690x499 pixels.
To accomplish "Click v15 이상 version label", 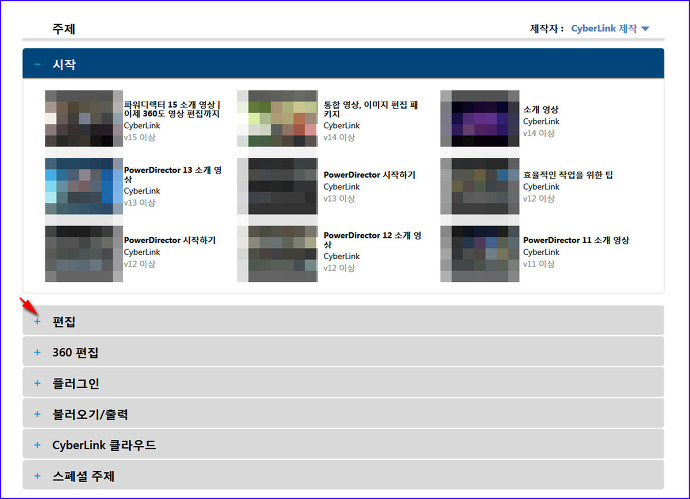I will [x=139, y=137].
